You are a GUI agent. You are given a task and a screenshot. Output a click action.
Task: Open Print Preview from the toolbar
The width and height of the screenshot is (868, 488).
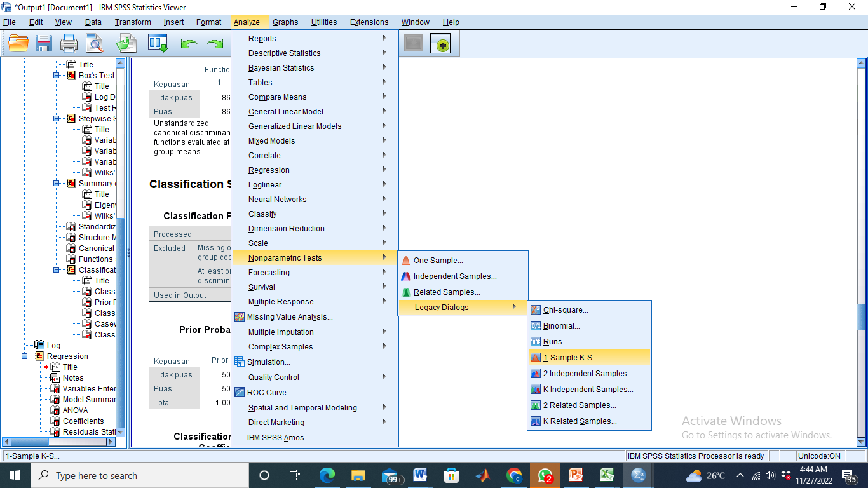point(95,44)
